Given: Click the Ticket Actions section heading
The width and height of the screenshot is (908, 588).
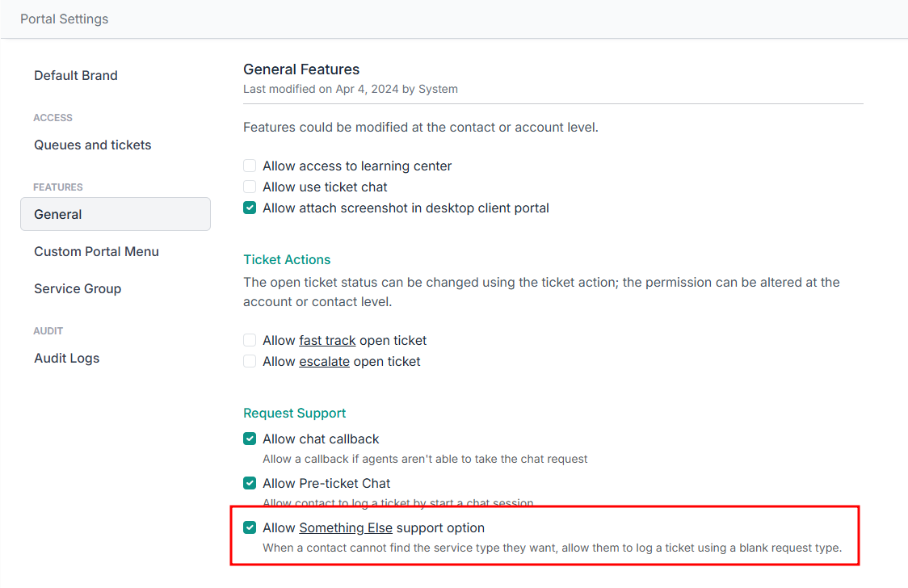Looking at the screenshot, I should (287, 259).
